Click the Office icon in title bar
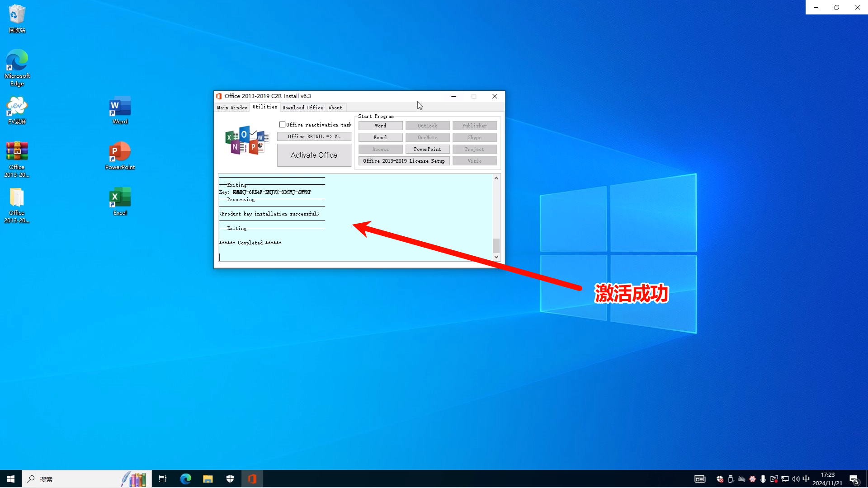The width and height of the screenshot is (868, 488). 219,96
